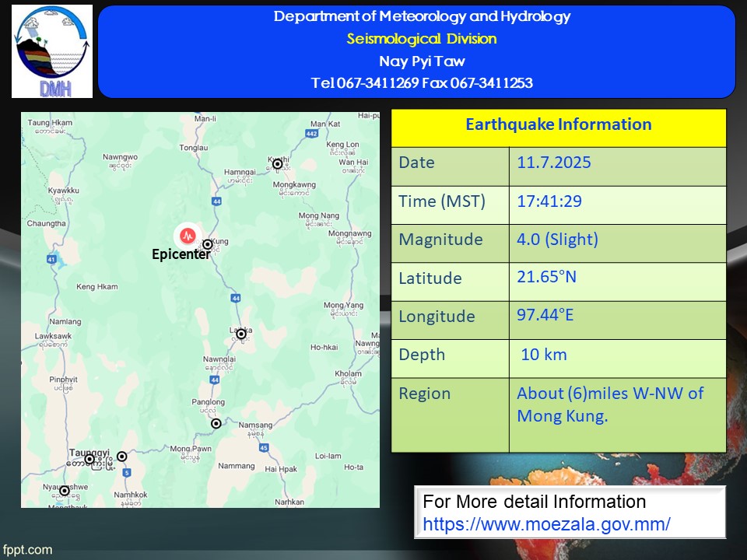This screenshot has width=747, height=560.
Task: Click the Kyethi town marker
Action: pos(277,164)
